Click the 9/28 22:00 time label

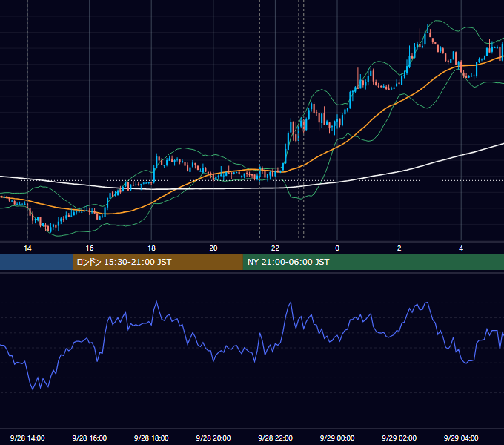275,438
